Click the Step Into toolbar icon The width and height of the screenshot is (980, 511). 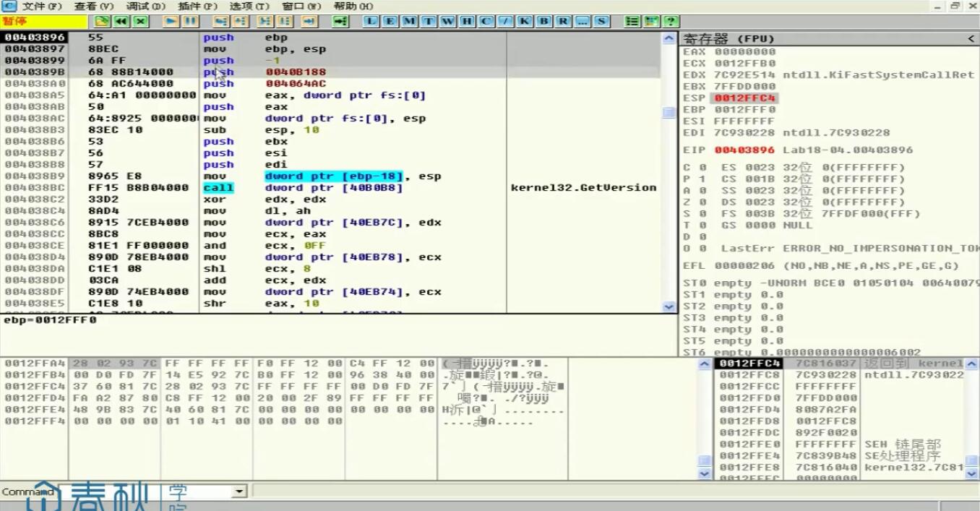click(x=222, y=21)
